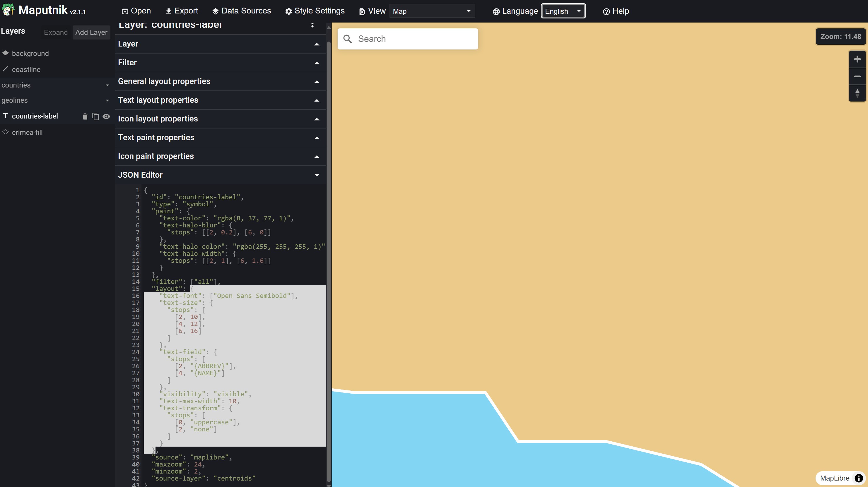This screenshot has height=487, width=868.
Task: Open the View mode dropdown showing Map
Action: coord(432,11)
